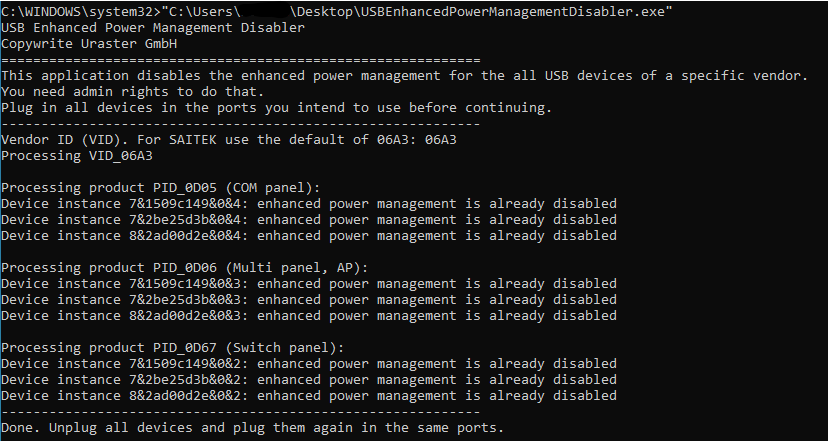Click device instance 7&1509c149&0&4 line
828x441 pixels.
pos(309,203)
